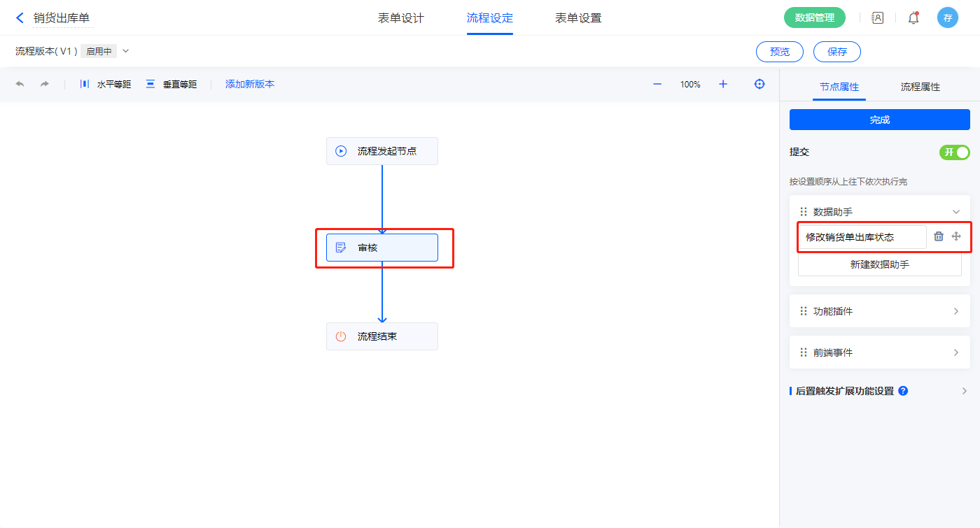Collapse the 数据助手 section
Image resolution: width=980 pixels, height=528 pixels.
(x=956, y=212)
